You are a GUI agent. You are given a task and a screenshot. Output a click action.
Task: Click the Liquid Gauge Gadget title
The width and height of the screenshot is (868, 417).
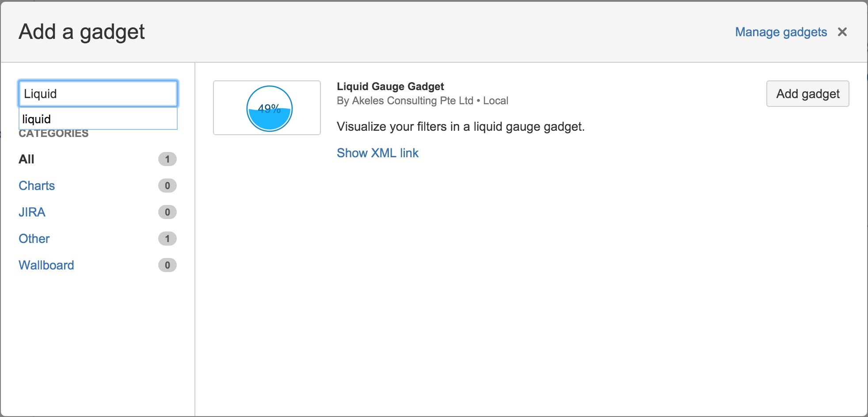tap(390, 87)
